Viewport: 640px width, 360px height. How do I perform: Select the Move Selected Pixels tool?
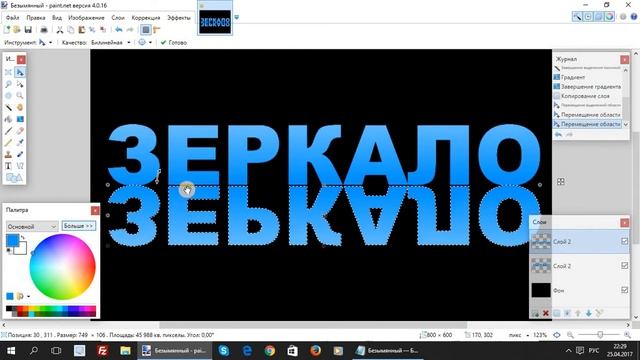coord(20,73)
